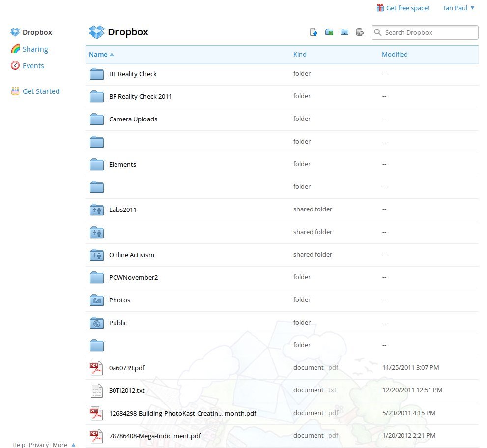Sort the list by Kind column
The width and height of the screenshot is (487, 448).
pos(300,55)
